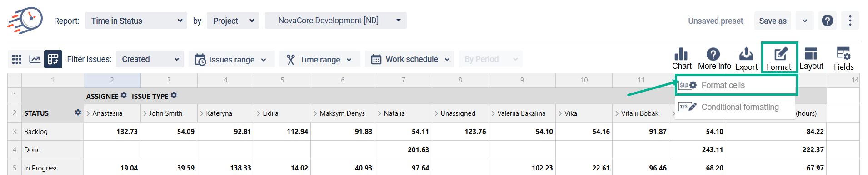
Task: Open the Time in Status report dropdown
Action: click(x=136, y=21)
